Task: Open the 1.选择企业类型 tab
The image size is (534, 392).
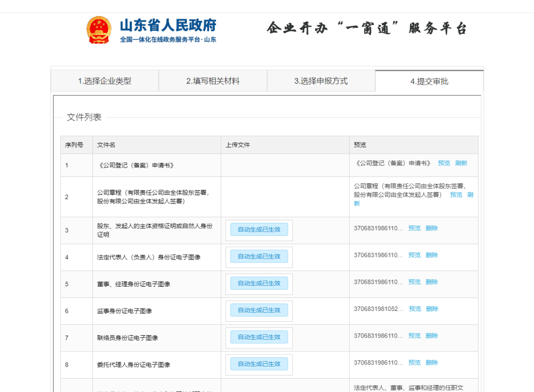Action: coord(105,81)
